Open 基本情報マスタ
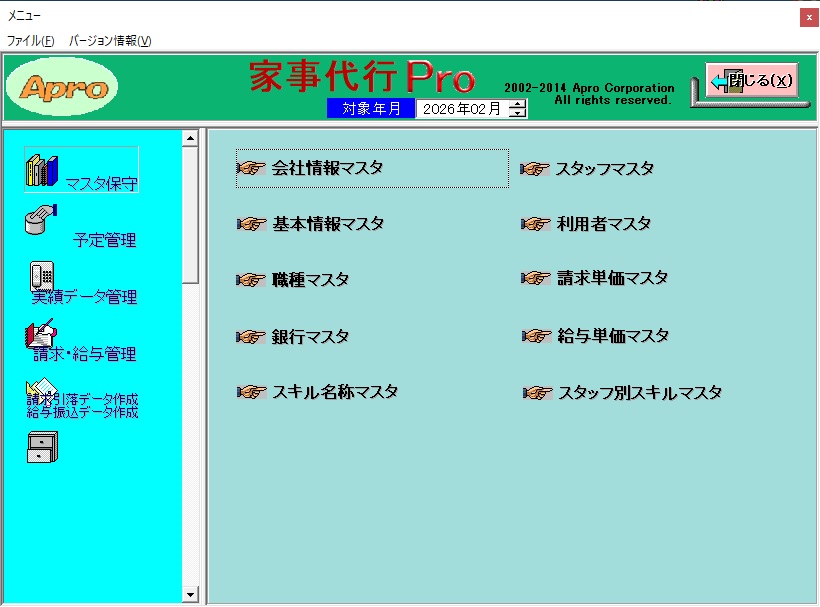This screenshot has width=820, height=607. pyautogui.click(x=327, y=224)
